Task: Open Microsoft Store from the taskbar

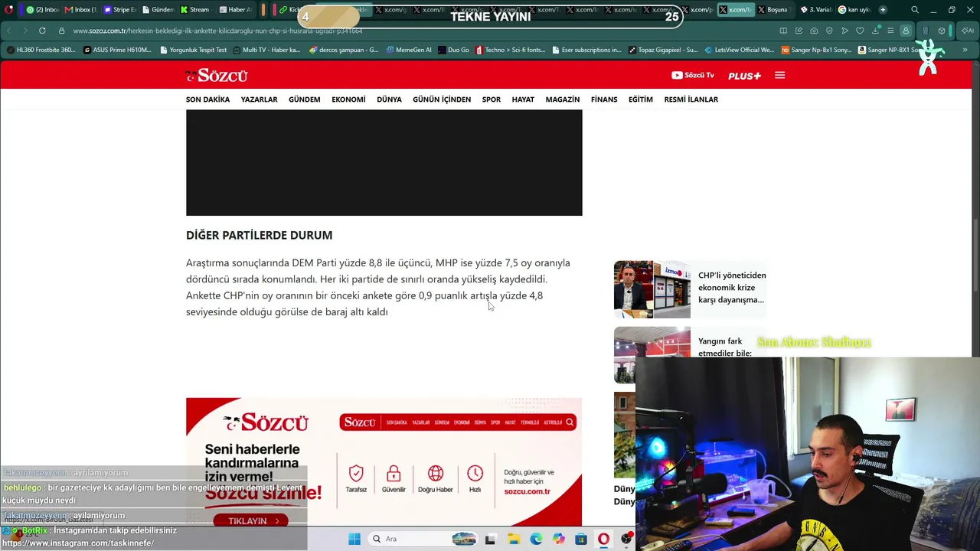Action: 581,539
